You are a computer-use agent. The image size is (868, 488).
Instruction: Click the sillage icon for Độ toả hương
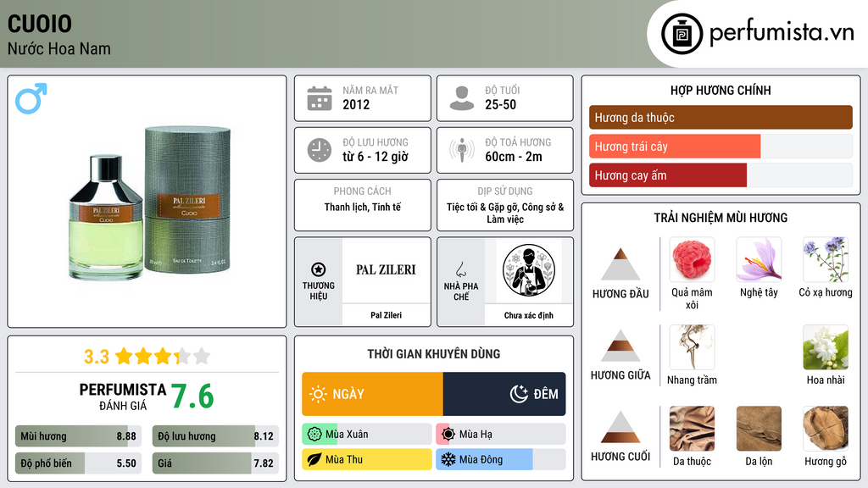click(x=462, y=150)
